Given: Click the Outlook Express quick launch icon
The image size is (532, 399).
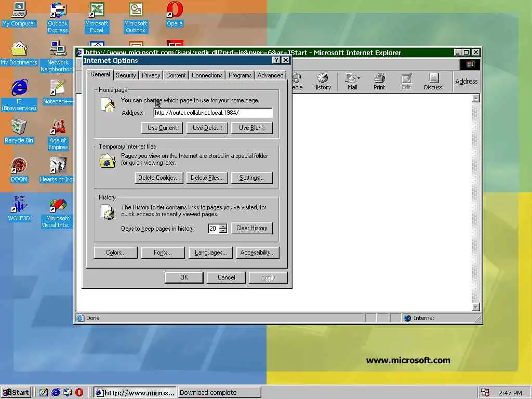Looking at the screenshot, I should (68, 393).
